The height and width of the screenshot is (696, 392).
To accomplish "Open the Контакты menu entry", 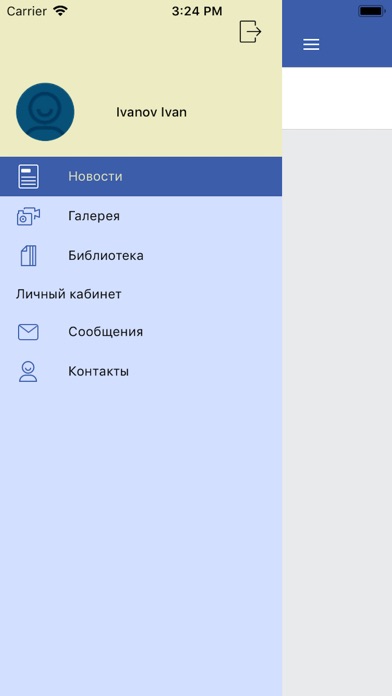I will [141, 372].
